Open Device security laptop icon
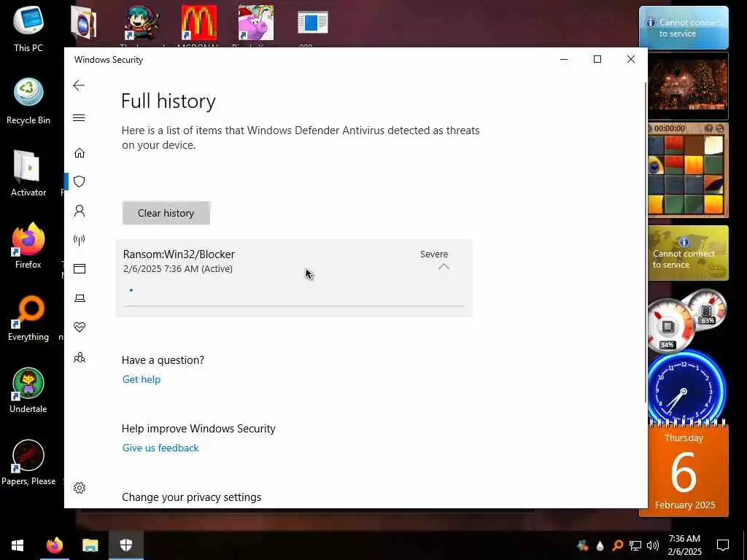Image resolution: width=747 pixels, height=560 pixels. [x=79, y=298]
